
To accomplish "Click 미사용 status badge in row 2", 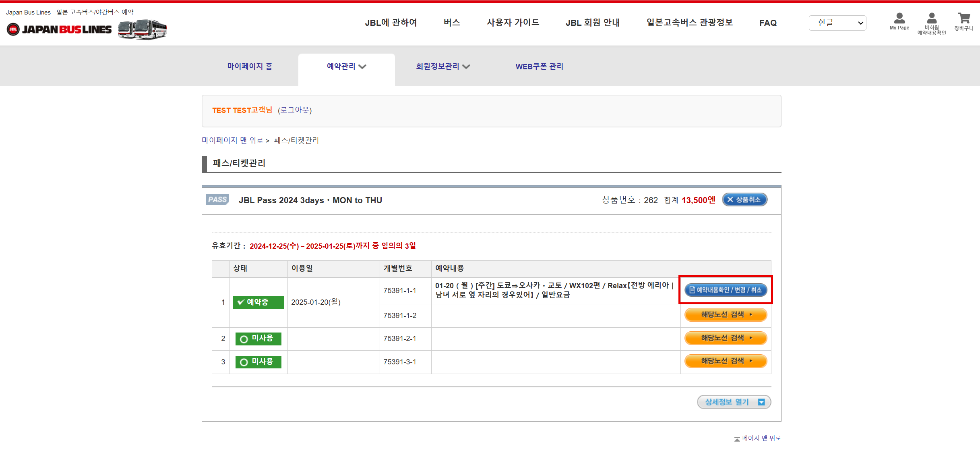I will (x=258, y=339).
